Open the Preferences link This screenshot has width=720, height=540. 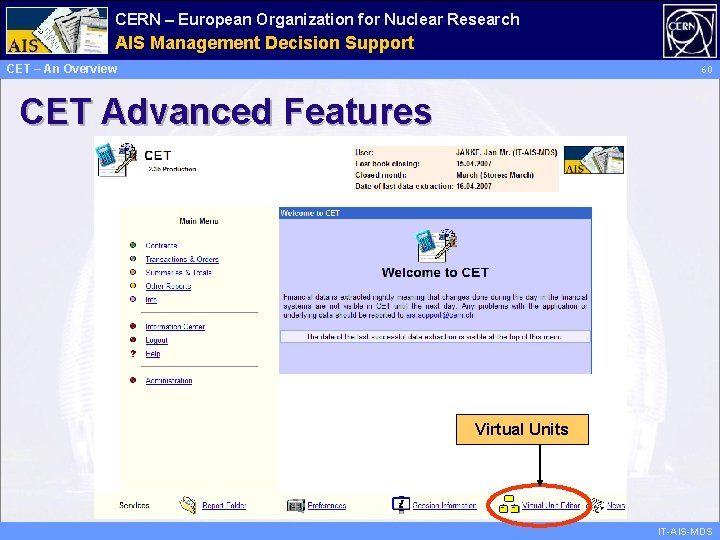point(326,506)
